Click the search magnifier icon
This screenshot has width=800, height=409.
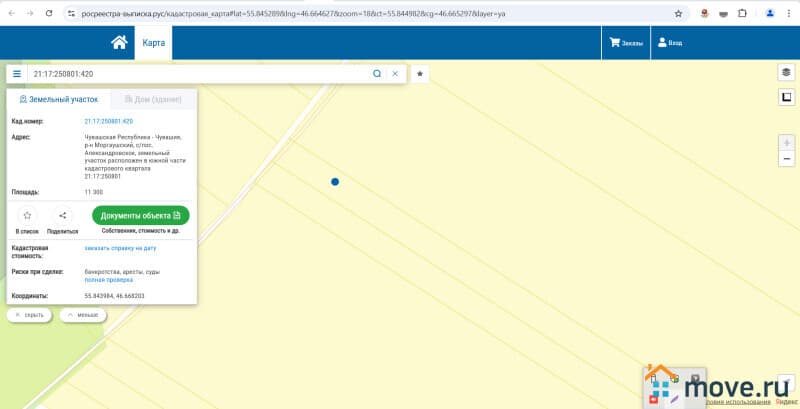(x=377, y=74)
